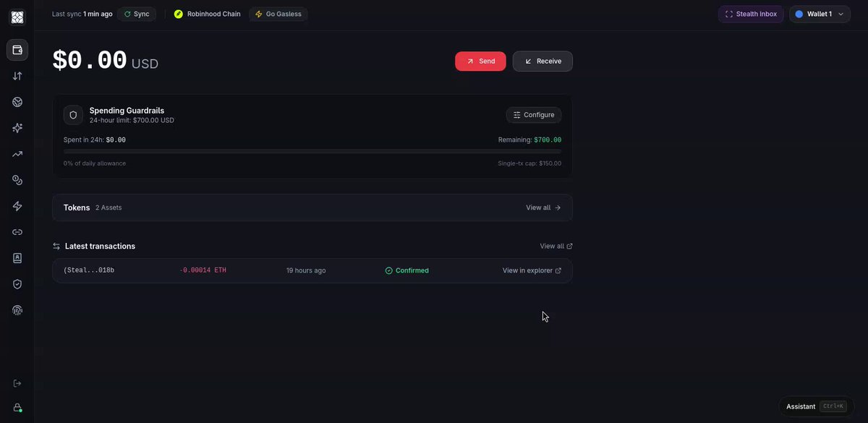Open the fingerprint sidebar icon
Screen dimensions: 868x423
(17, 310)
